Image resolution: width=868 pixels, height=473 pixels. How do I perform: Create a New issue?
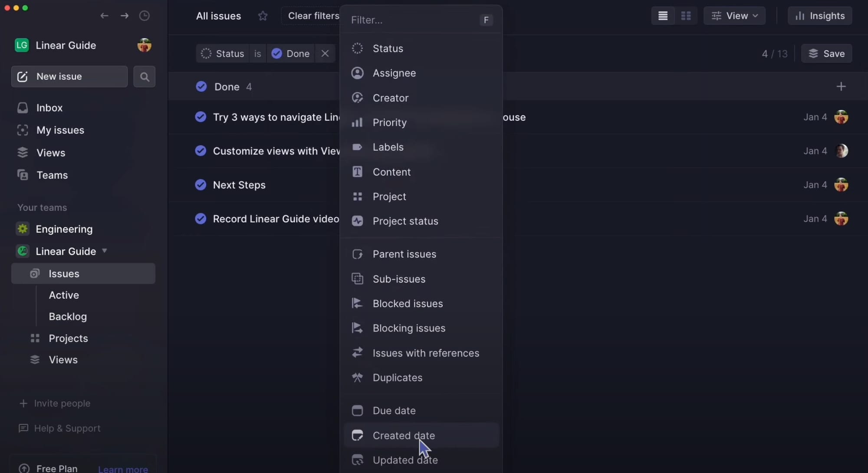point(69,77)
